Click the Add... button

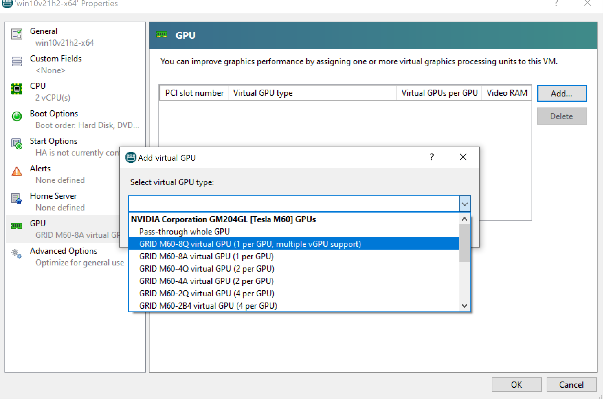pyautogui.click(x=561, y=93)
